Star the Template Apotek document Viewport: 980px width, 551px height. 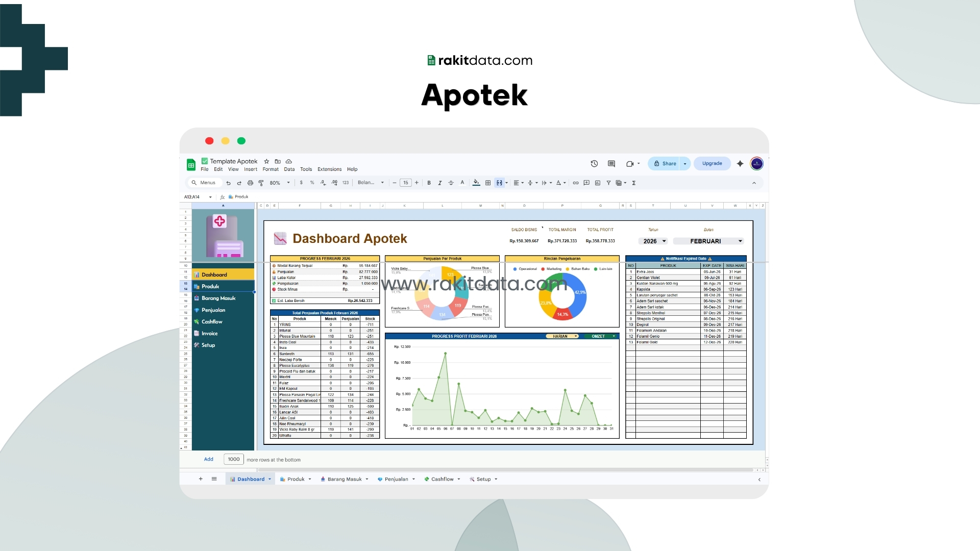[266, 161]
